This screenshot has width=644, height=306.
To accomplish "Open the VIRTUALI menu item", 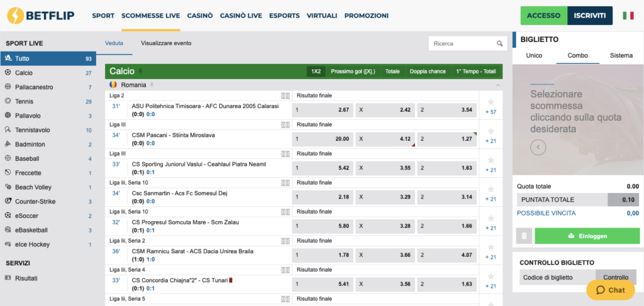I will click(322, 16).
